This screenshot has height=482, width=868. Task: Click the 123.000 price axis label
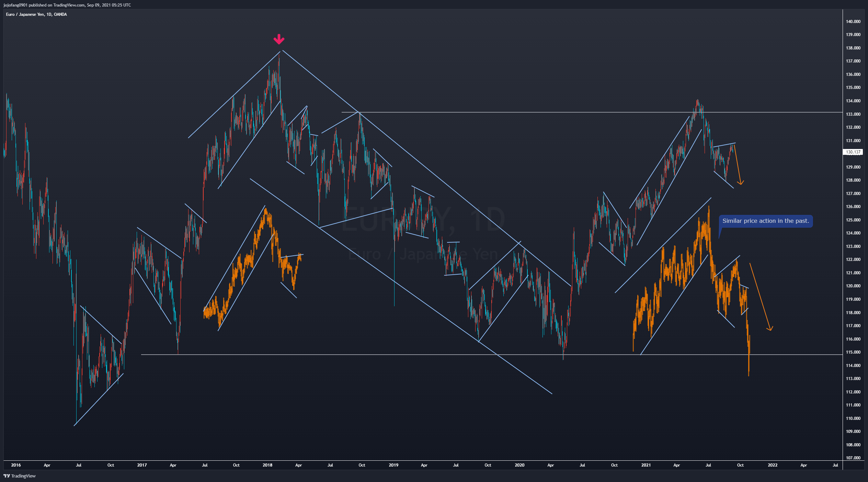tap(853, 246)
